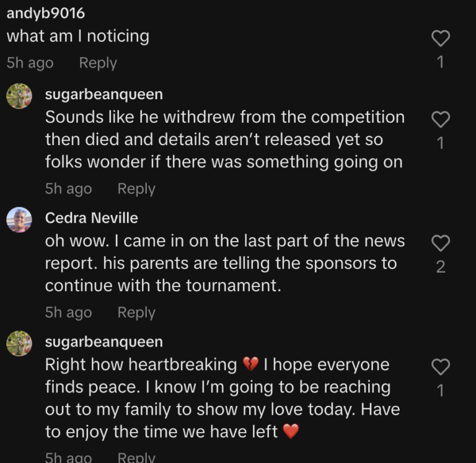
Task: Open Cedra Neville's profile picture
Action: coord(19,220)
